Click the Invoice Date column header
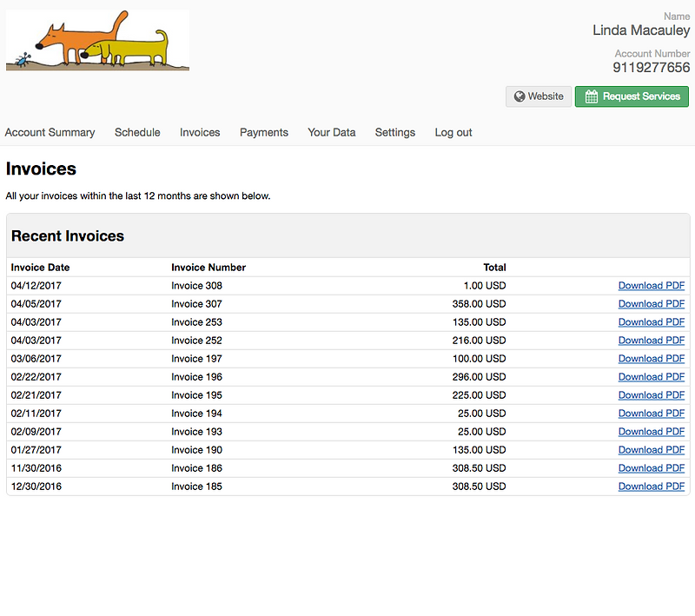Screen dimensions: 695x616 tap(40, 268)
